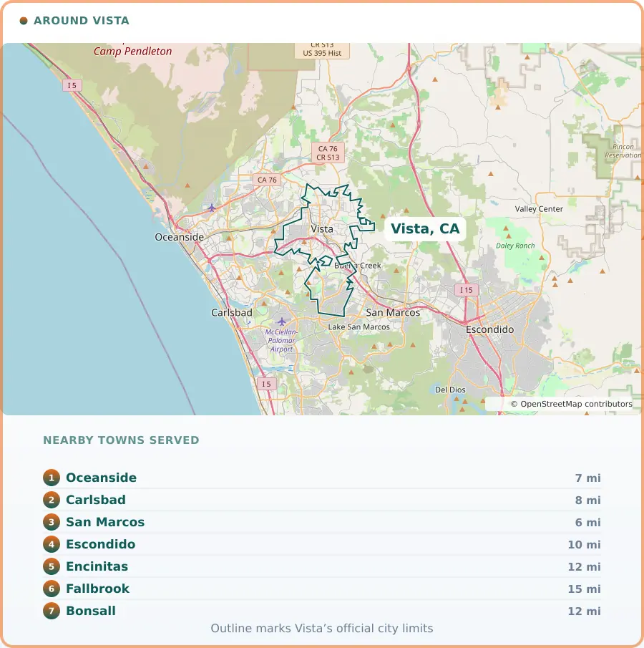Click the I 15 highway shield near Escondido
644x648 pixels.
[467, 290]
